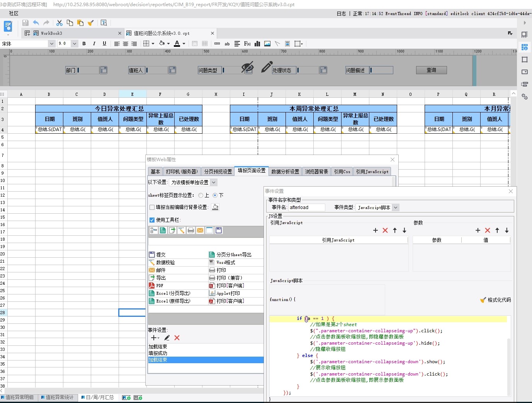Viewport: 532px width, 403px height.
Task: Click the font color A swatch
Action: [177, 44]
